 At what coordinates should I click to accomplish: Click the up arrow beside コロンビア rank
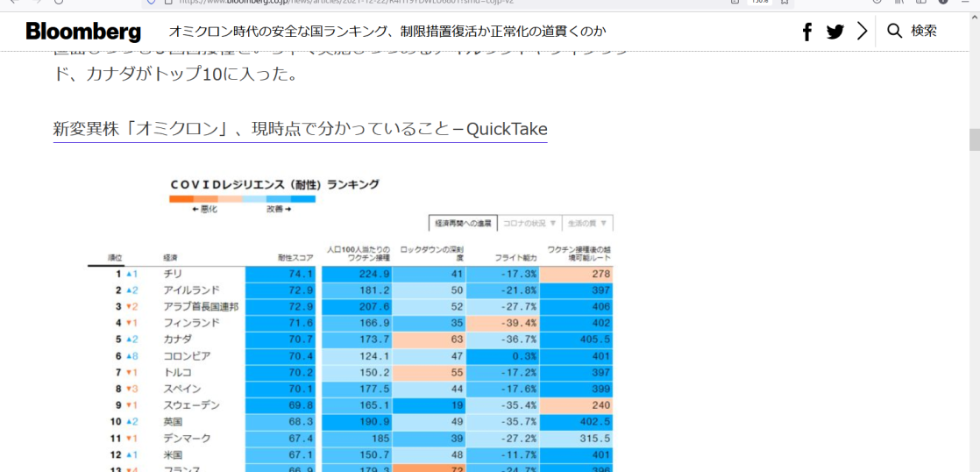coord(128,356)
